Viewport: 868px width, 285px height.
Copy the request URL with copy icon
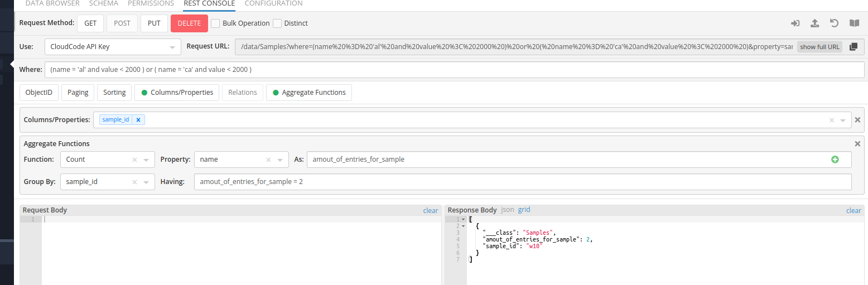[x=853, y=47]
